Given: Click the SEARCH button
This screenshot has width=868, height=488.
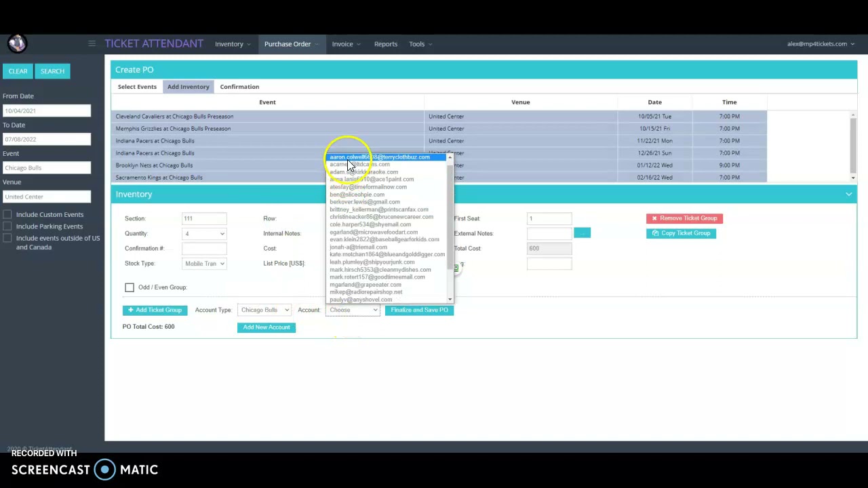Looking at the screenshot, I should click(52, 71).
